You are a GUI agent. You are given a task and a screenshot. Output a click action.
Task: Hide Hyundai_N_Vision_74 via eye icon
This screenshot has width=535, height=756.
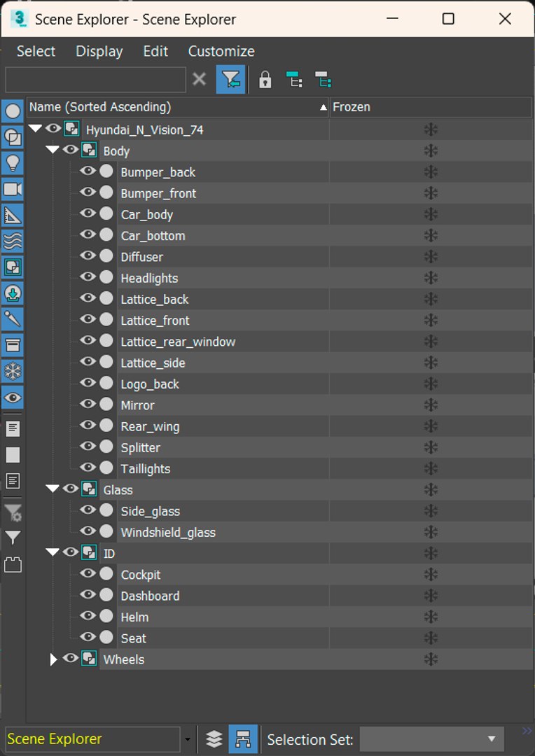tap(53, 129)
